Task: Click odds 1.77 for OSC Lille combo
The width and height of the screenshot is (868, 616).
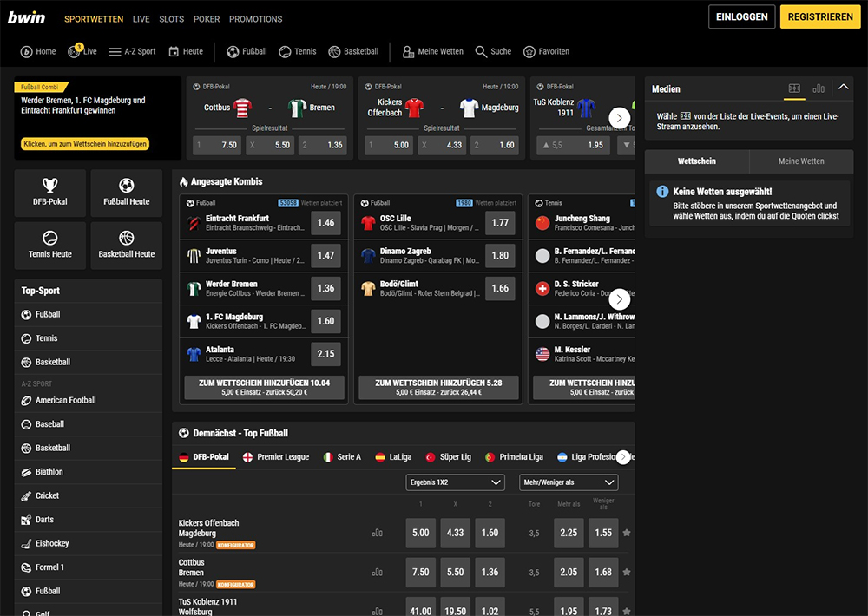Action: pos(500,222)
